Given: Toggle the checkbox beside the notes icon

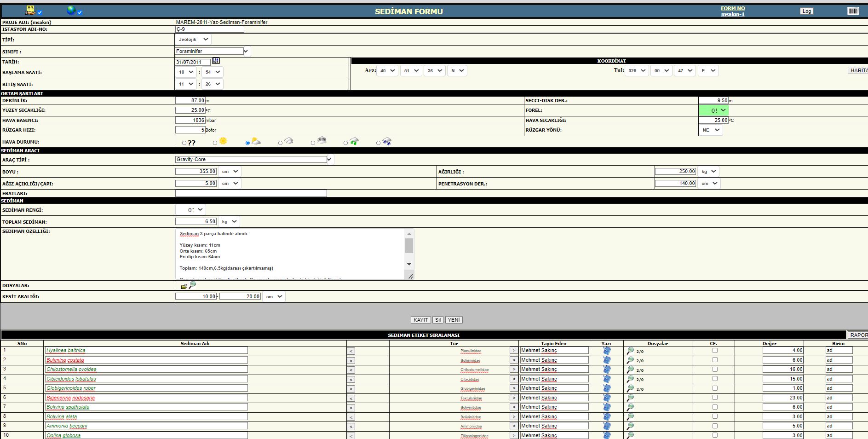Looking at the screenshot, I should click(40, 12).
